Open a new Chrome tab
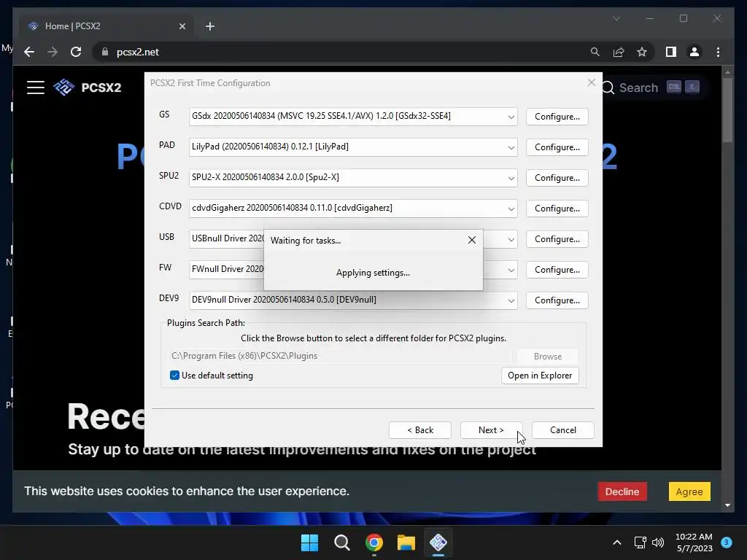Viewport: 747px width, 560px height. [210, 26]
